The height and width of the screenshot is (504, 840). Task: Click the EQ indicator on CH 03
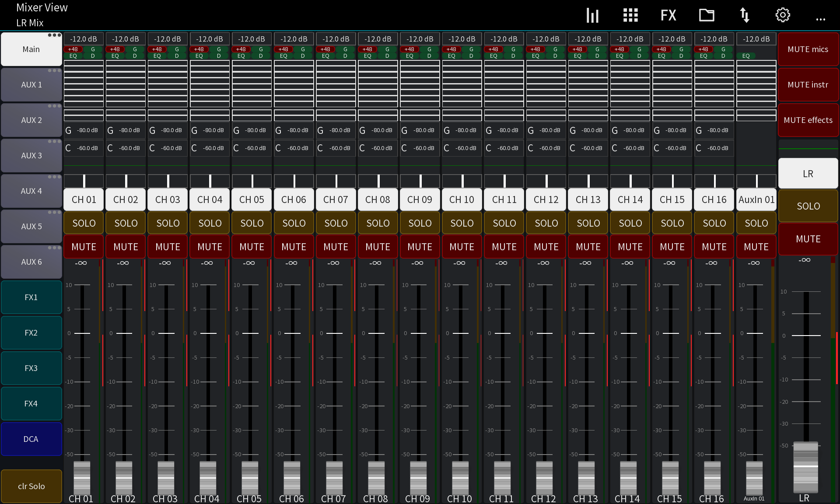[157, 55]
